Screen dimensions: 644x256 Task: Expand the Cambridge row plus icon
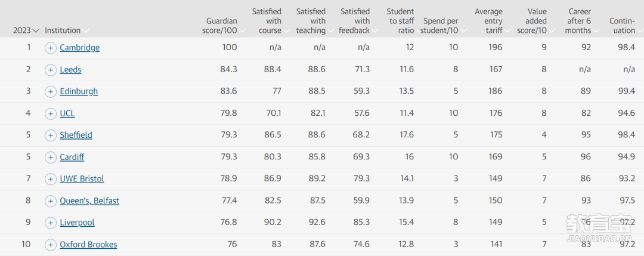point(50,48)
